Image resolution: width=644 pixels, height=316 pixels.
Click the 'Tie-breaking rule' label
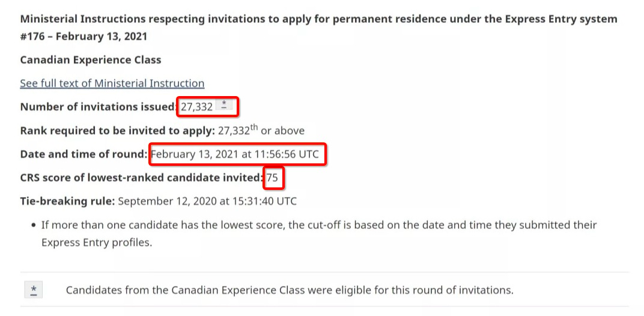tap(67, 202)
